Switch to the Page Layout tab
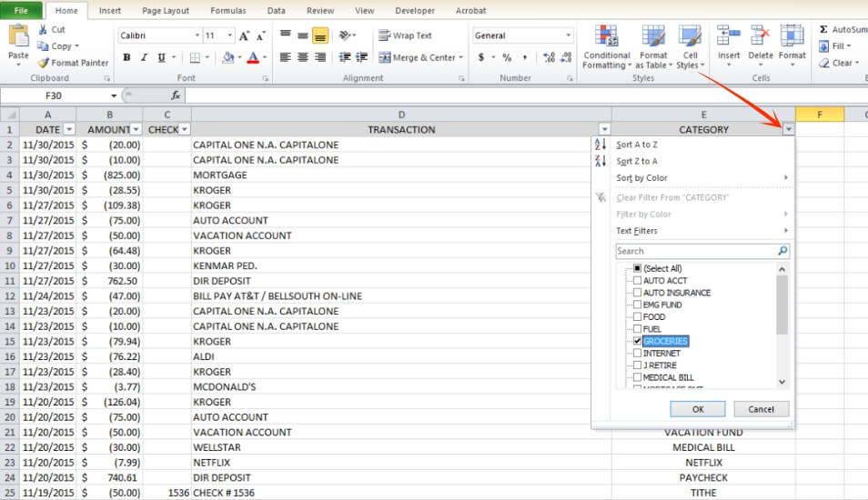The height and width of the screenshot is (500, 868). 166,11
